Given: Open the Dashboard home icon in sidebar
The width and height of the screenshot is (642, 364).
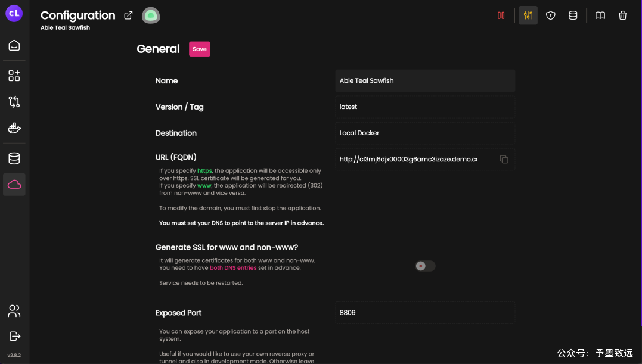Looking at the screenshot, I should tap(14, 45).
